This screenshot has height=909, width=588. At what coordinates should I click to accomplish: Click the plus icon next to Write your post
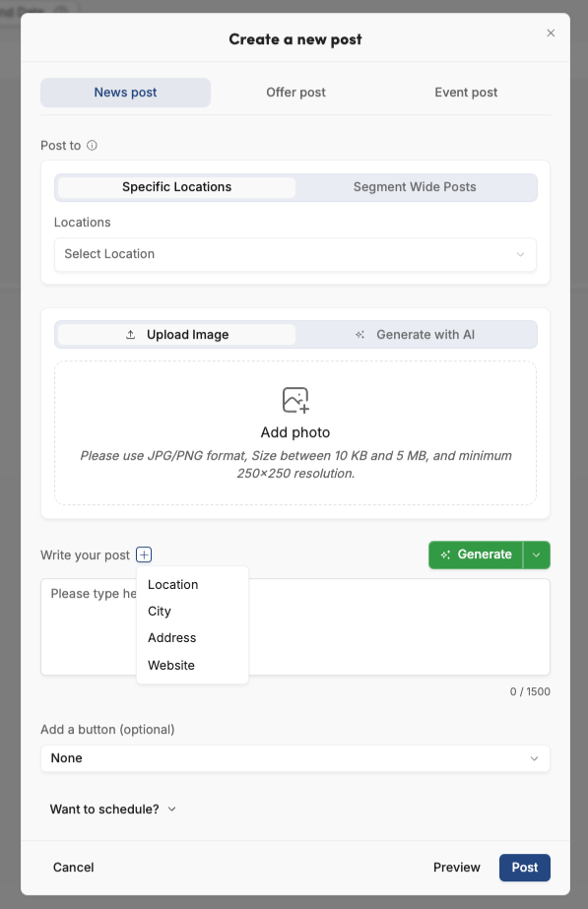144,554
